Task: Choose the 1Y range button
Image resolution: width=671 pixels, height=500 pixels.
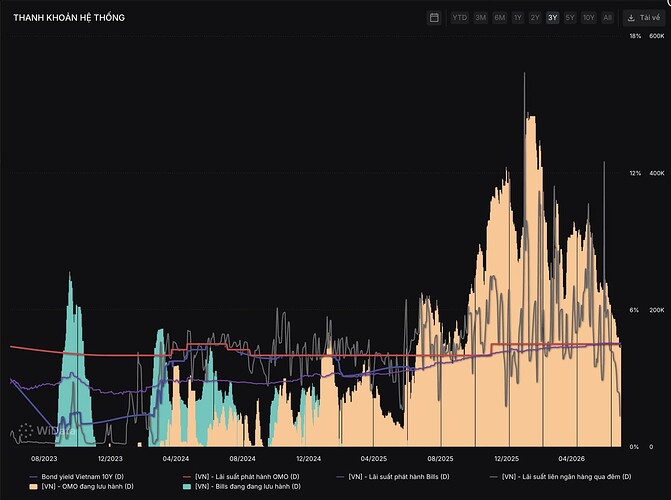Action: pyautogui.click(x=518, y=18)
